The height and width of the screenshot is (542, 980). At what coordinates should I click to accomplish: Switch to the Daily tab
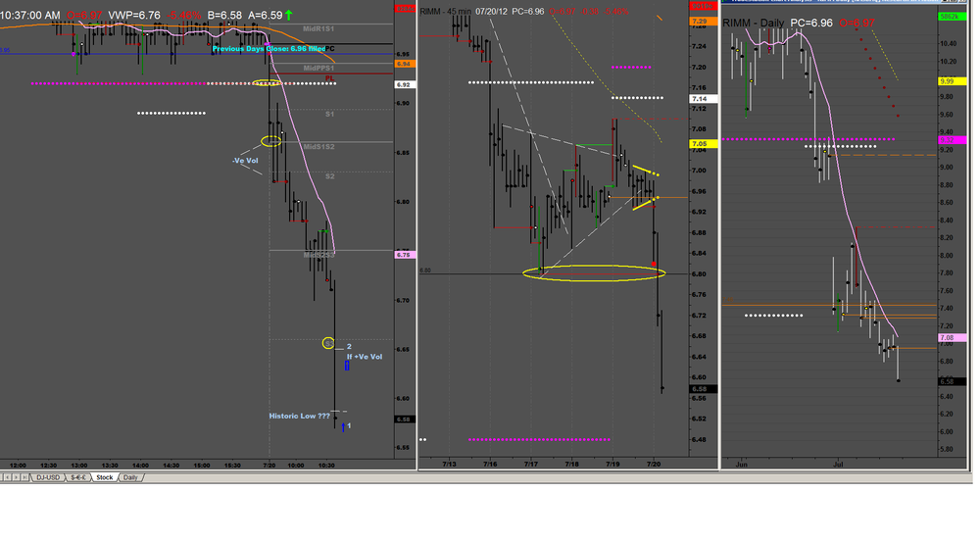(x=130, y=477)
